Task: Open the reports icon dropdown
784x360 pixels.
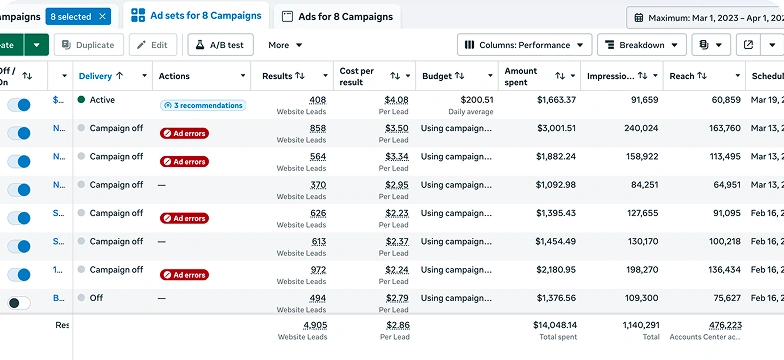Action: 711,45
